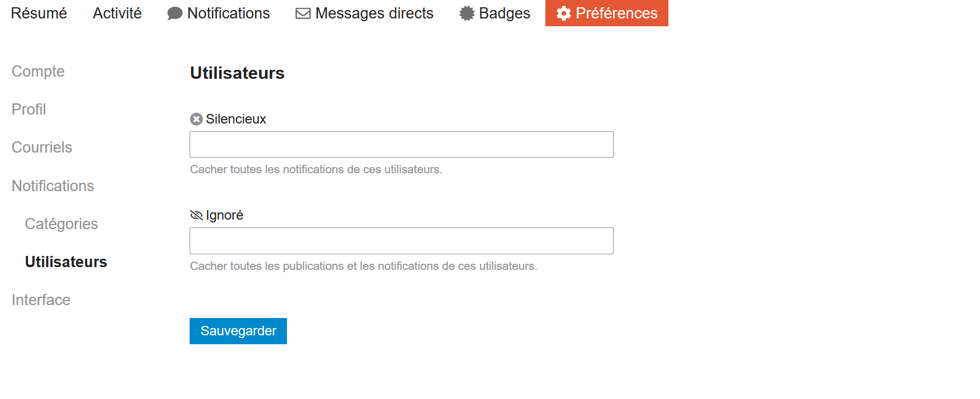Click into the Ignoré users field
The width and height of the screenshot is (980, 399).
(x=401, y=241)
